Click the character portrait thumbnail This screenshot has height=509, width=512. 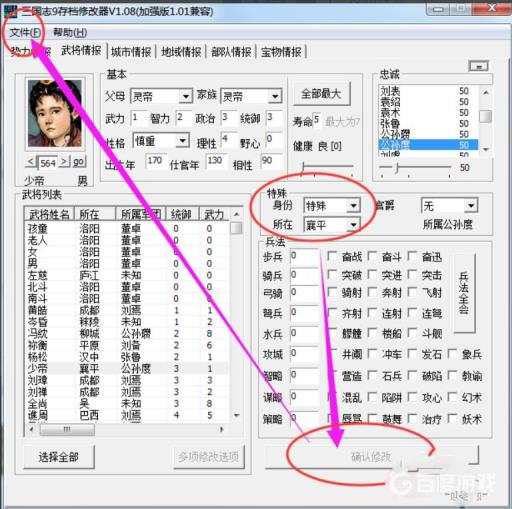point(55,113)
